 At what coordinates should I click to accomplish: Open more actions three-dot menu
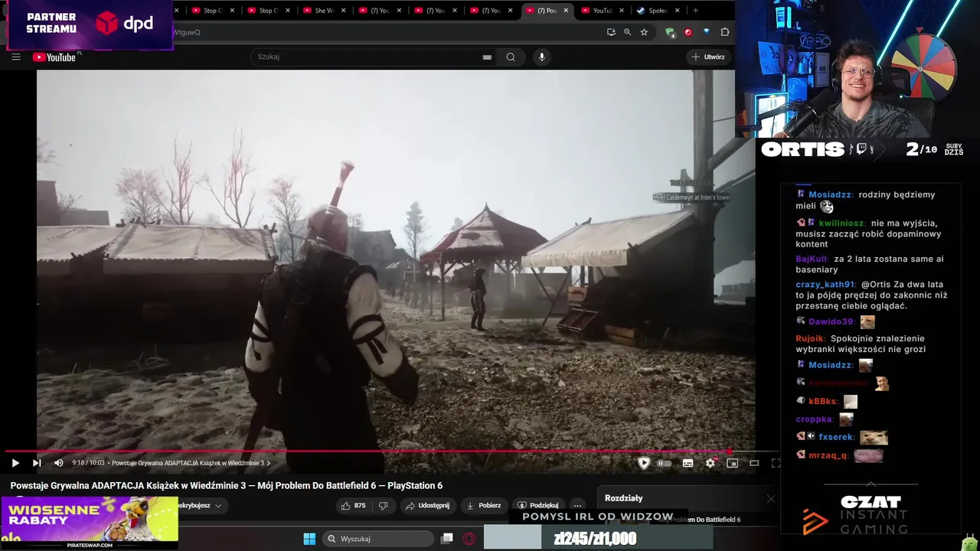pyautogui.click(x=578, y=505)
